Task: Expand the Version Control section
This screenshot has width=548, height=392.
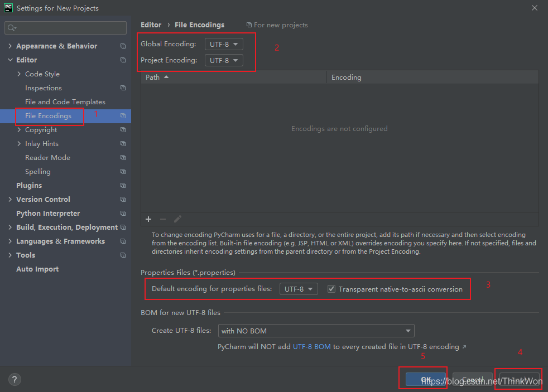Action: pos(10,199)
